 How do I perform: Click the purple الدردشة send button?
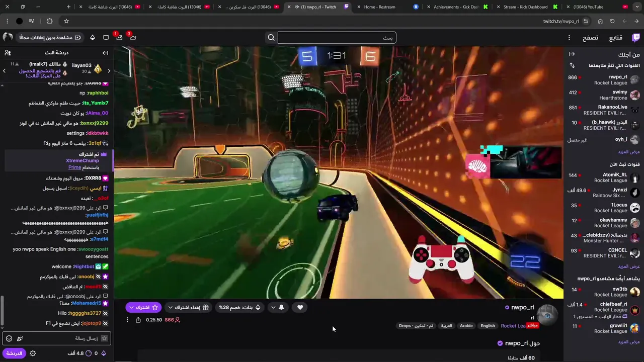[x=14, y=353]
